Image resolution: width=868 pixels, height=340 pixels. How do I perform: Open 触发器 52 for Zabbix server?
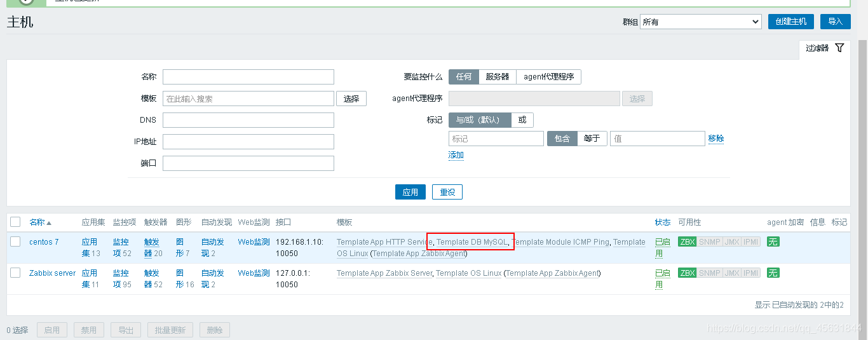pos(152,278)
